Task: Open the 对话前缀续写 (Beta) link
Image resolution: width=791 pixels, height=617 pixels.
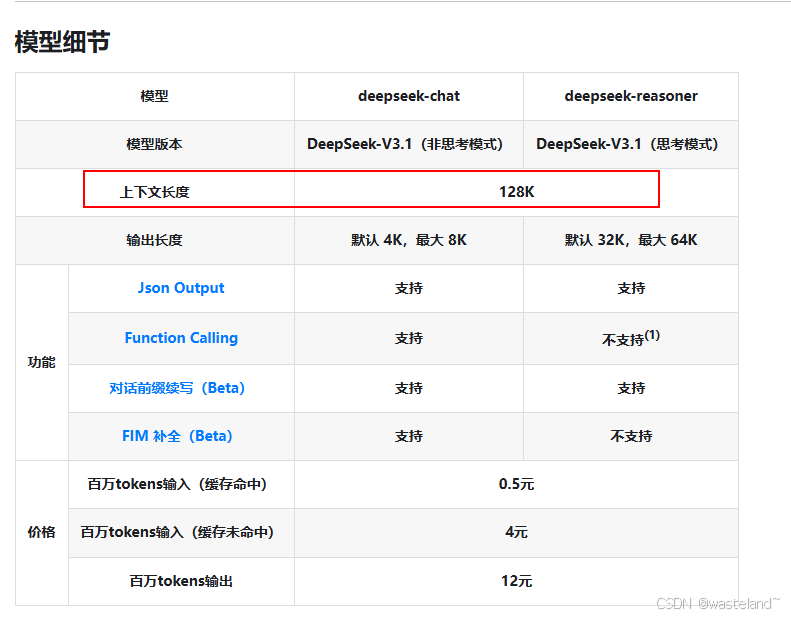Action: (x=177, y=388)
